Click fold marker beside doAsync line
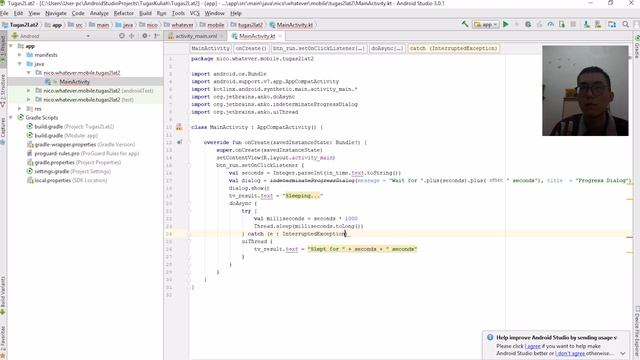The height and width of the screenshot is (360, 640). (189, 203)
